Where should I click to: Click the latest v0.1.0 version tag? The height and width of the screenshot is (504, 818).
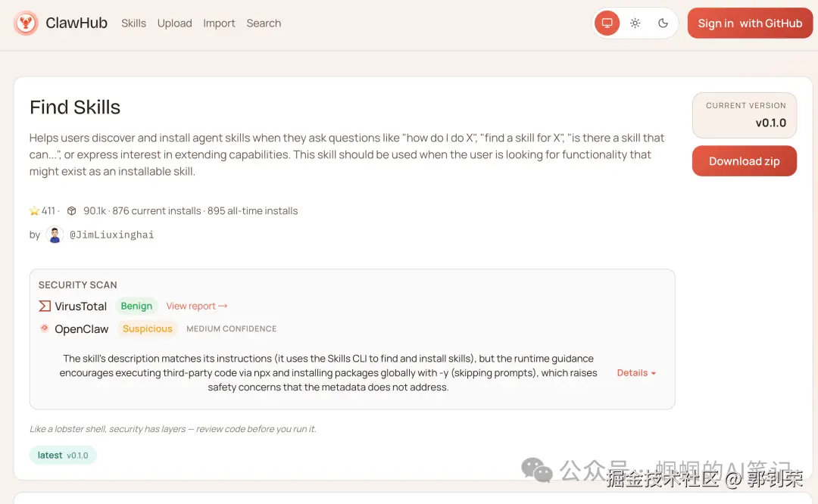pyautogui.click(x=63, y=455)
